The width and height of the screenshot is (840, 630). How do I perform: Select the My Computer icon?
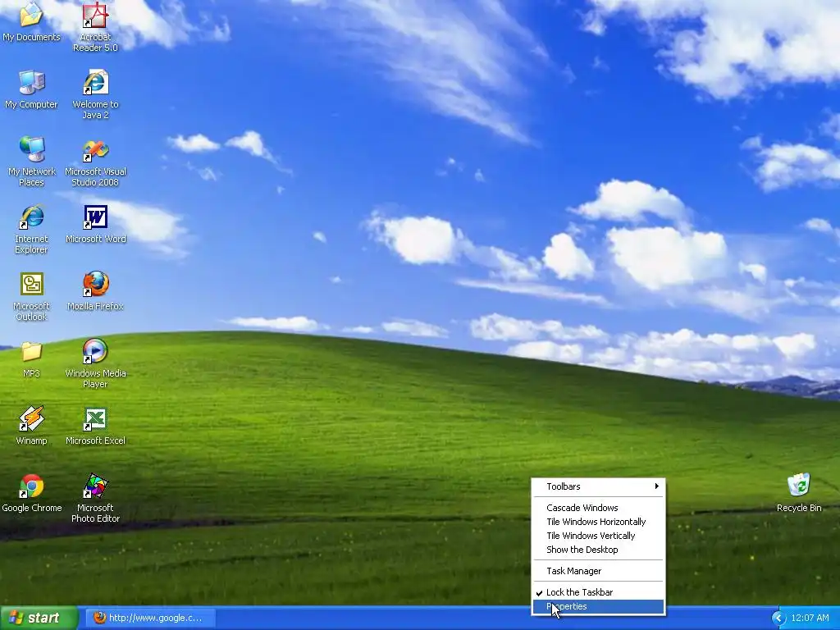31,89
